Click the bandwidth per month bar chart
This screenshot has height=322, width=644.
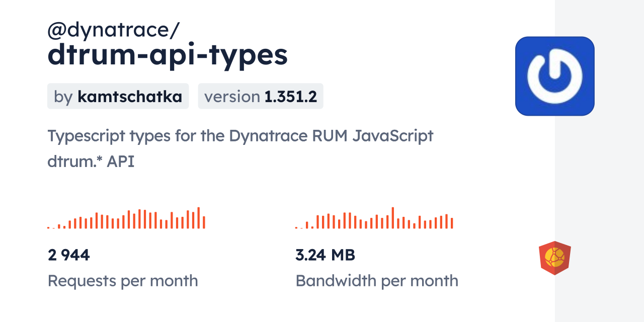(x=374, y=218)
